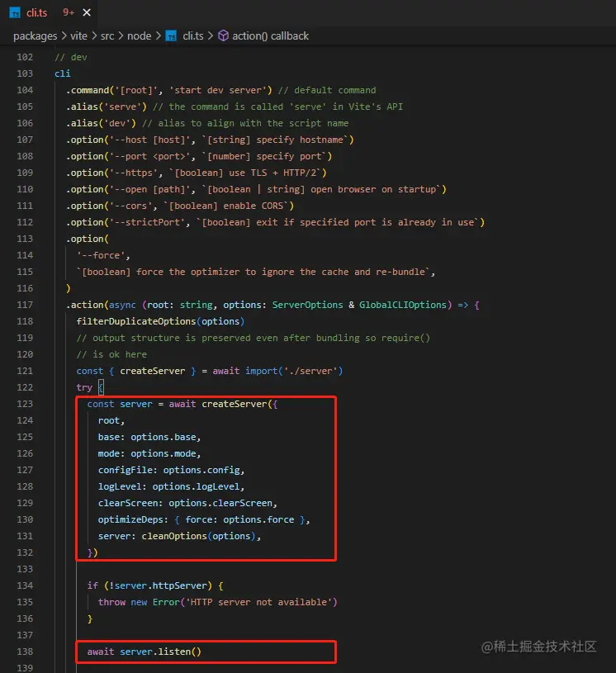Click 'configFile' property on line 127
616x673 pixels.
coord(125,470)
